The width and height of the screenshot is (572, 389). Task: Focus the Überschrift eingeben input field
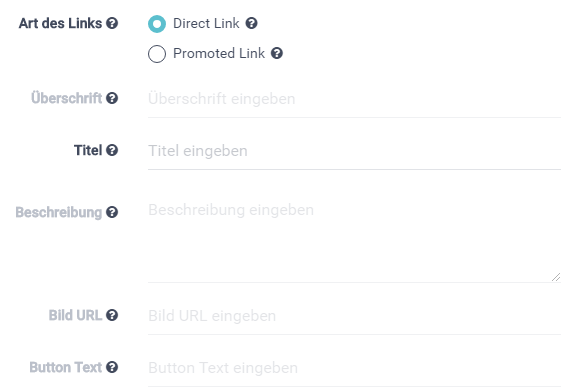point(354,99)
